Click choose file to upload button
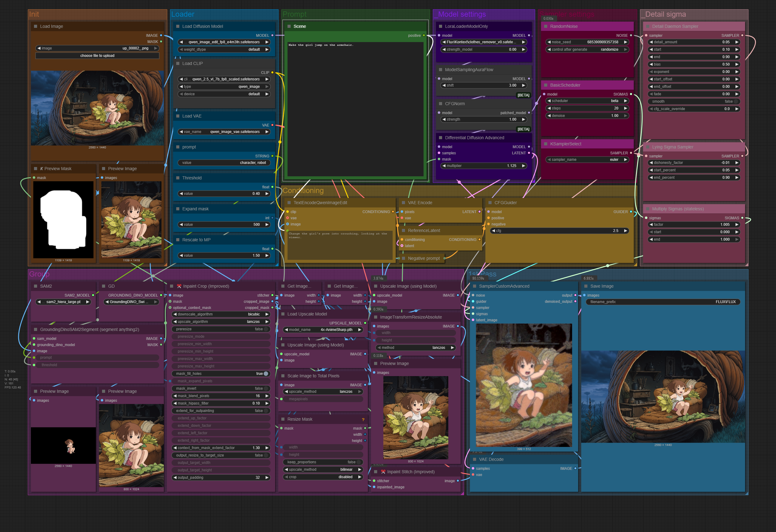Image resolution: width=776 pixels, height=532 pixels. pyautogui.click(x=97, y=56)
